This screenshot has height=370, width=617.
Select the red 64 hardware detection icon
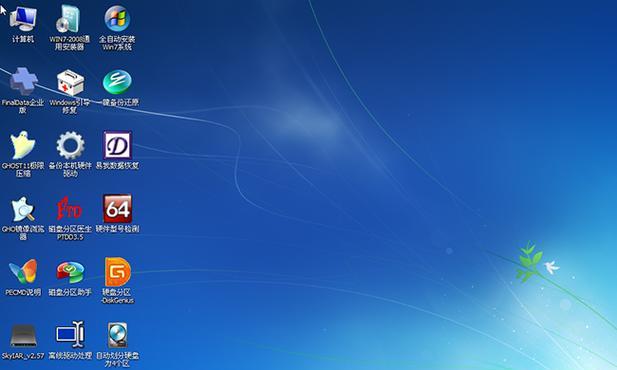117,209
